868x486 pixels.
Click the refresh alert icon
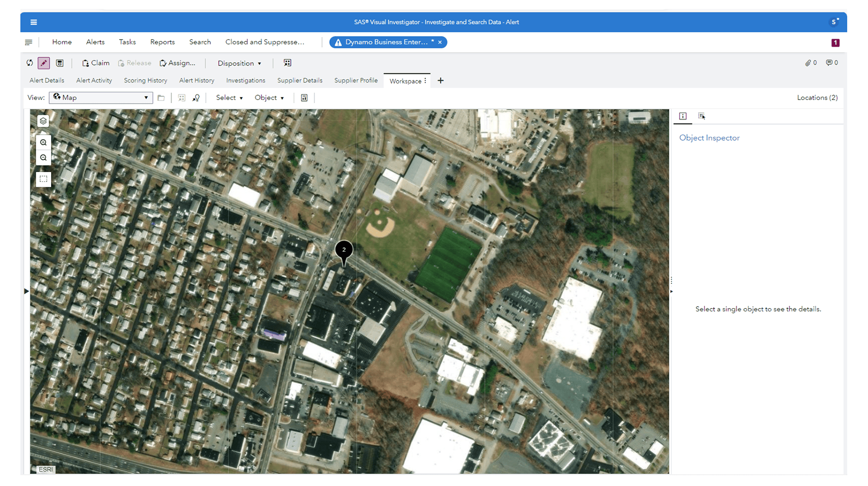coord(29,63)
